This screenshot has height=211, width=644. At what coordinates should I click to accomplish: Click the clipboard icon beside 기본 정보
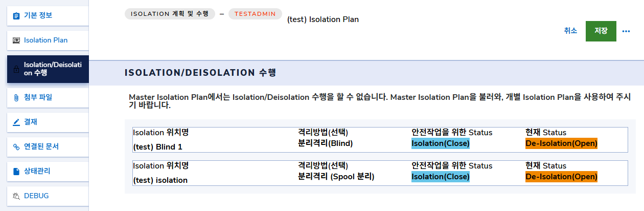pos(16,15)
